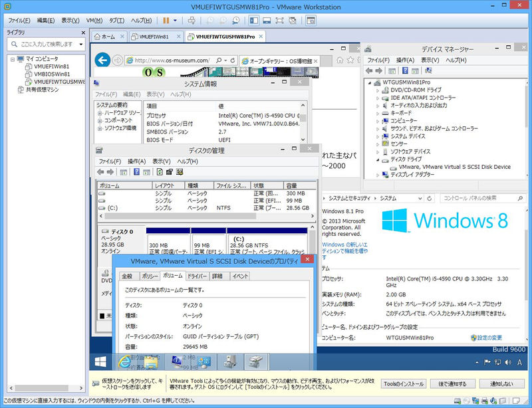This screenshot has height=408, width=532.
Task: Toggle the library sidebar view icon
Action: [254, 21]
